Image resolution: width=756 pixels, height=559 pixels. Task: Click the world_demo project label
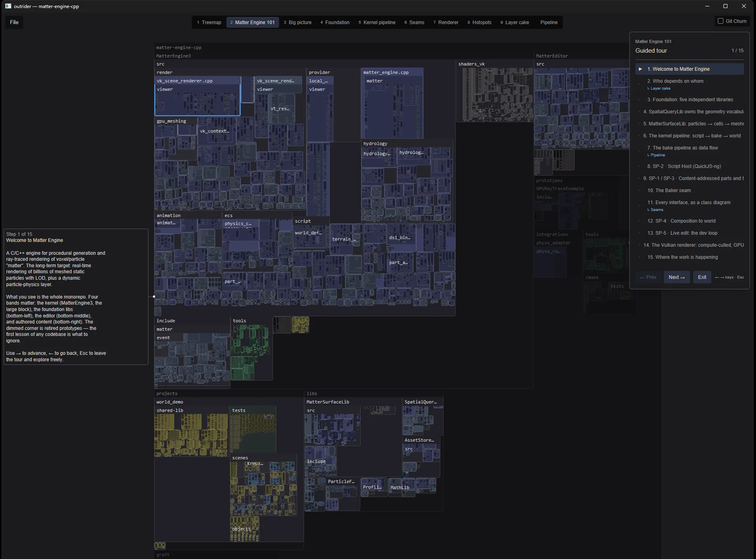(170, 402)
